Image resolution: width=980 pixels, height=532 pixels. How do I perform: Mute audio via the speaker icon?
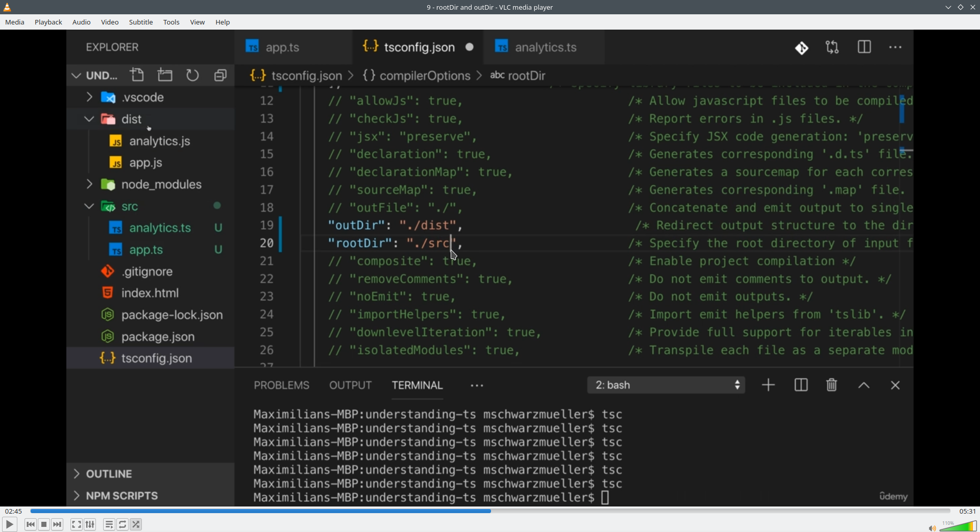pyautogui.click(x=932, y=527)
